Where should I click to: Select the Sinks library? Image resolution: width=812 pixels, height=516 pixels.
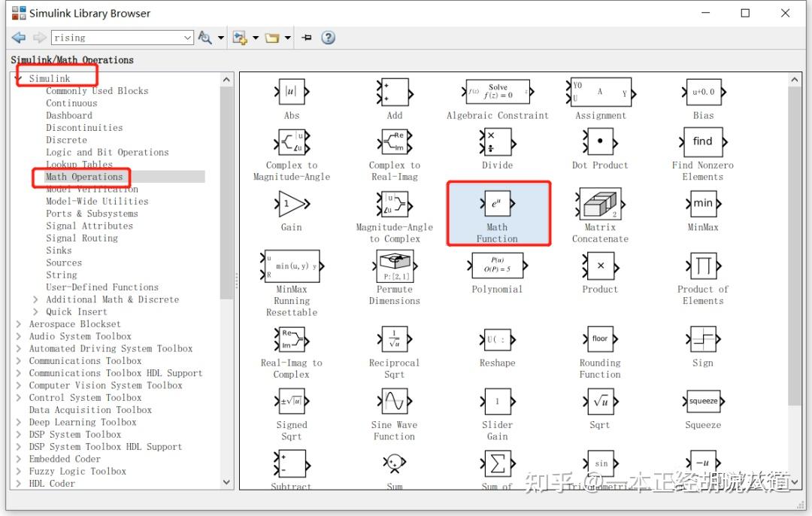point(59,250)
